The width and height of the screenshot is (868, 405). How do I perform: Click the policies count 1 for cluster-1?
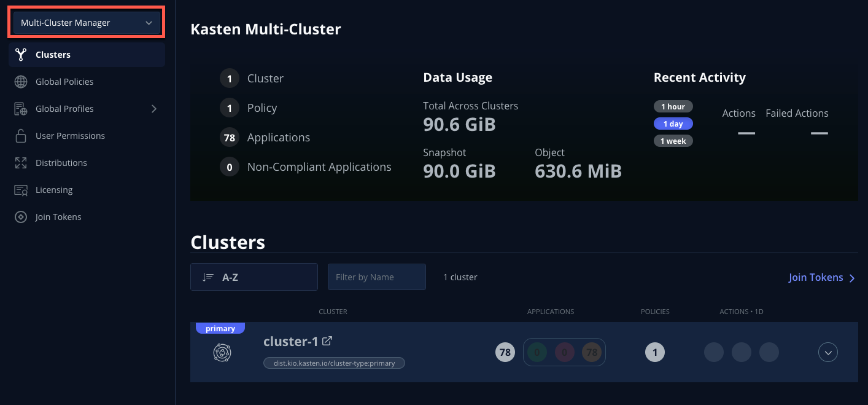[655, 352]
